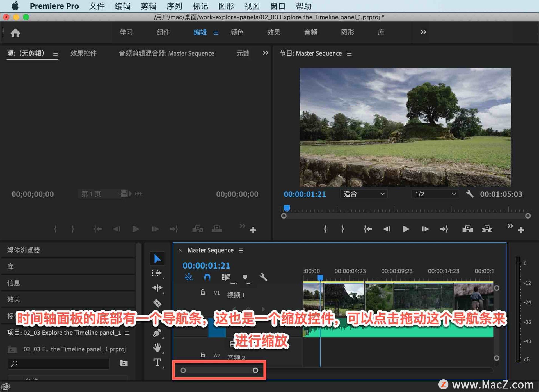Show more Program monitor buttons chevron
539x392 pixels.
(x=510, y=226)
